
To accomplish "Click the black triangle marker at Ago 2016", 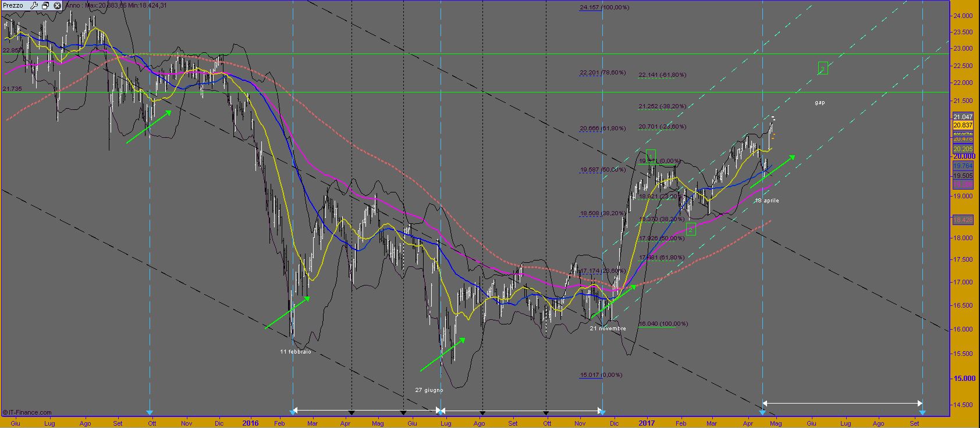I will pyautogui.click(x=482, y=413).
